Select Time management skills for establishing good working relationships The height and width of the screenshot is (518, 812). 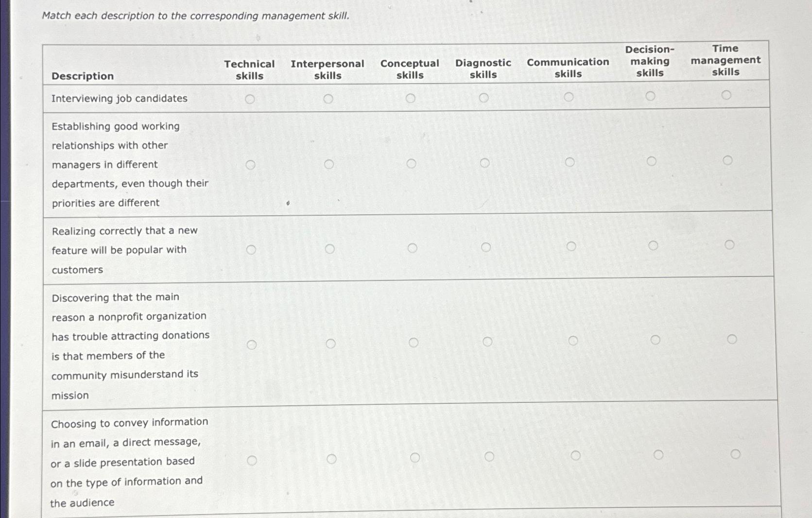728,159
